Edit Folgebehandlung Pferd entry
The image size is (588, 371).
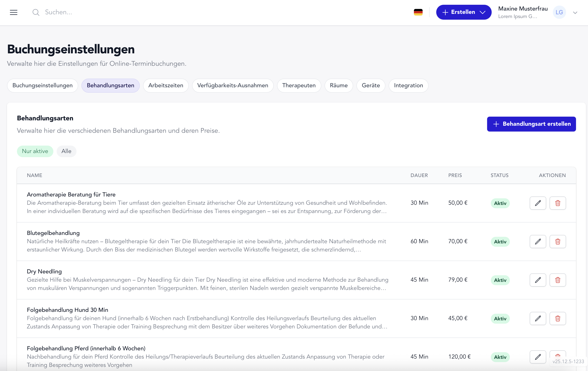(538, 357)
